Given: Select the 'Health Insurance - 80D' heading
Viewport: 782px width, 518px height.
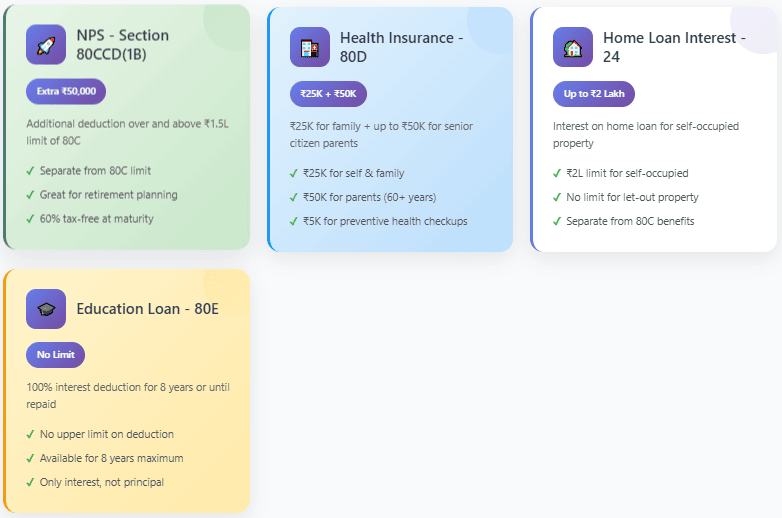Looking at the screenshot, I should tap(401, 47).
